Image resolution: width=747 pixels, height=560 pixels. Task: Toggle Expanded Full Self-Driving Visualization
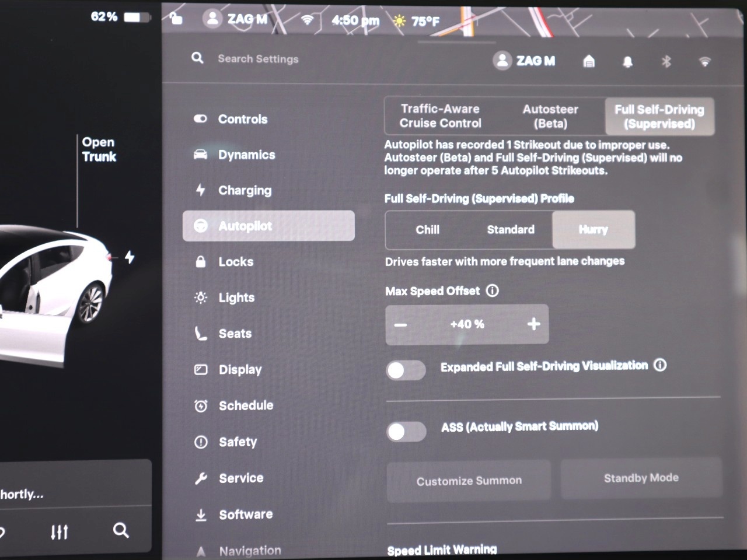(x=406, y=370)
